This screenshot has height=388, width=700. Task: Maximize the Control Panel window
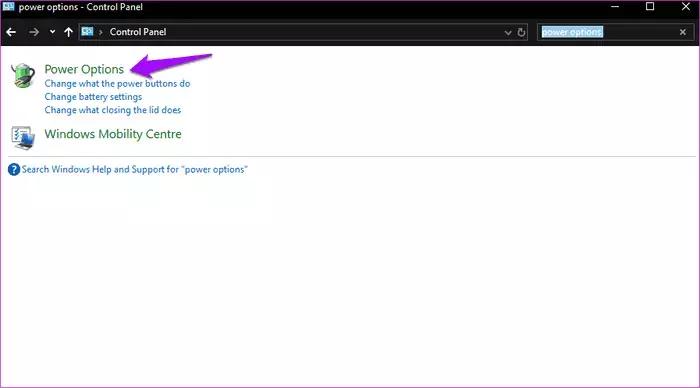650,7
